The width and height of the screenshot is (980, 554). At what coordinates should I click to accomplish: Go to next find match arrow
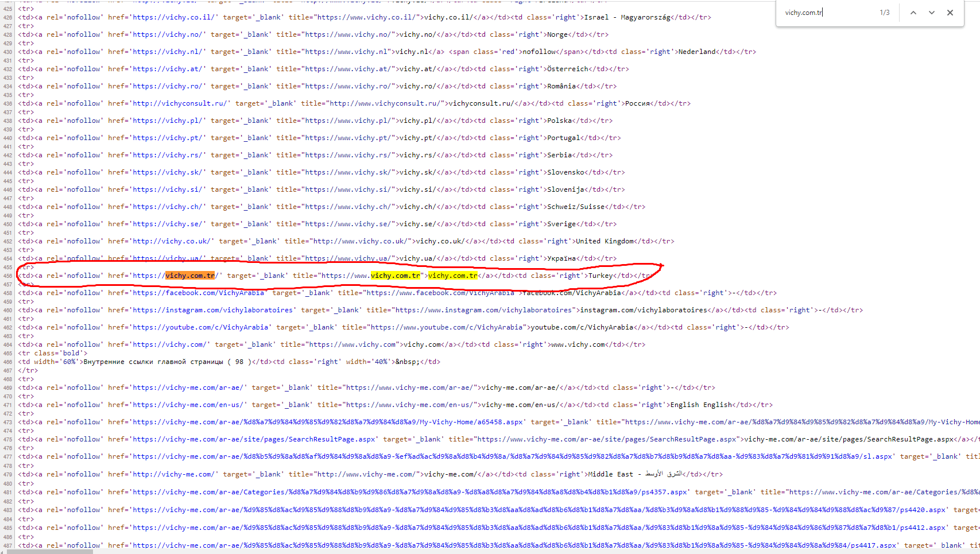click(x=931, y=13)
